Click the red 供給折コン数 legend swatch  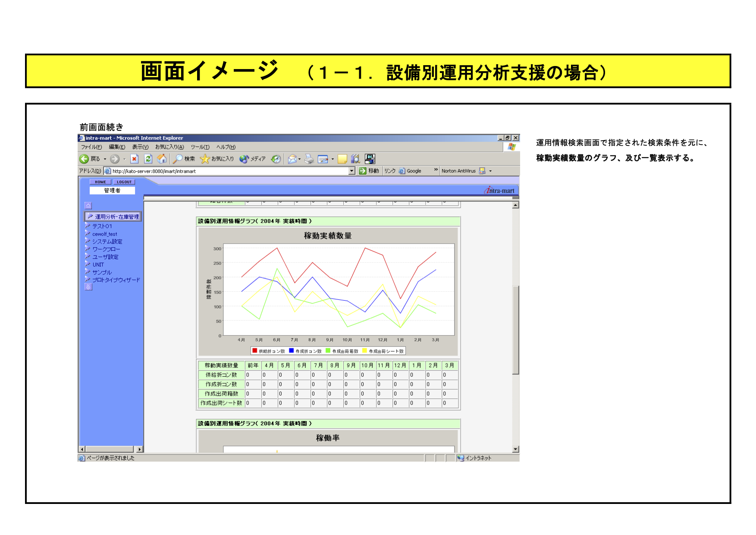click(255, 351)
